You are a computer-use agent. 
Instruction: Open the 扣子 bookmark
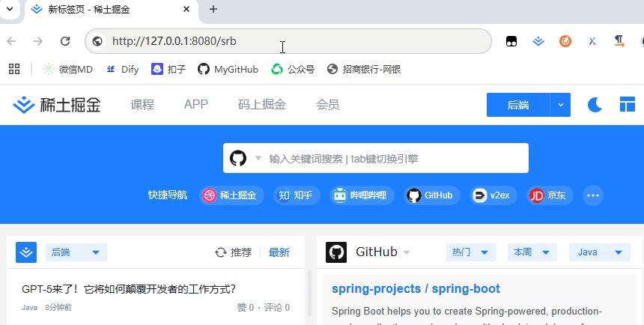tap(168, 69)
